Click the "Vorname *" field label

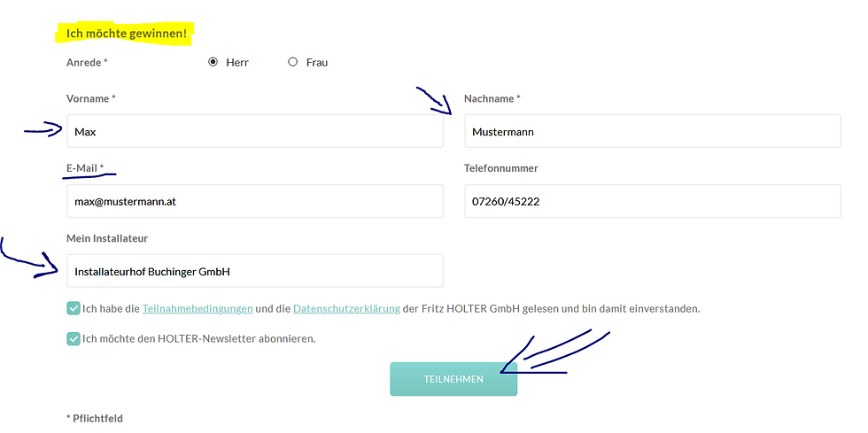click(91, 98)
